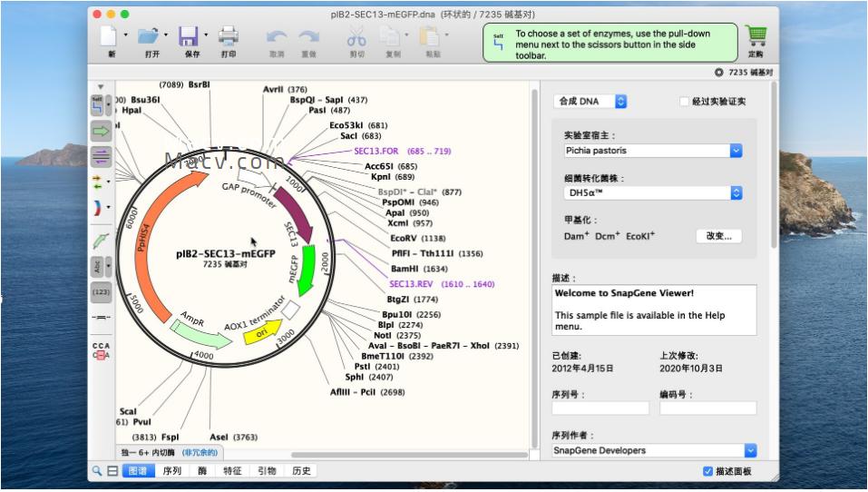Click the Redo arrow icon
This screenshot has width=868, height=492.
tap(309, 37)
